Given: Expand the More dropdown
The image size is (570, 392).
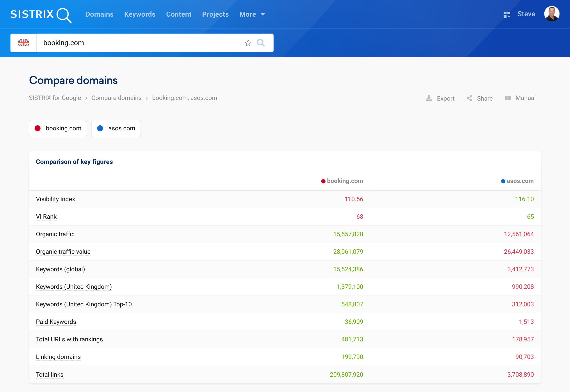Looking at the screenshot, I should pyautogui.click(x=252, y=14).
